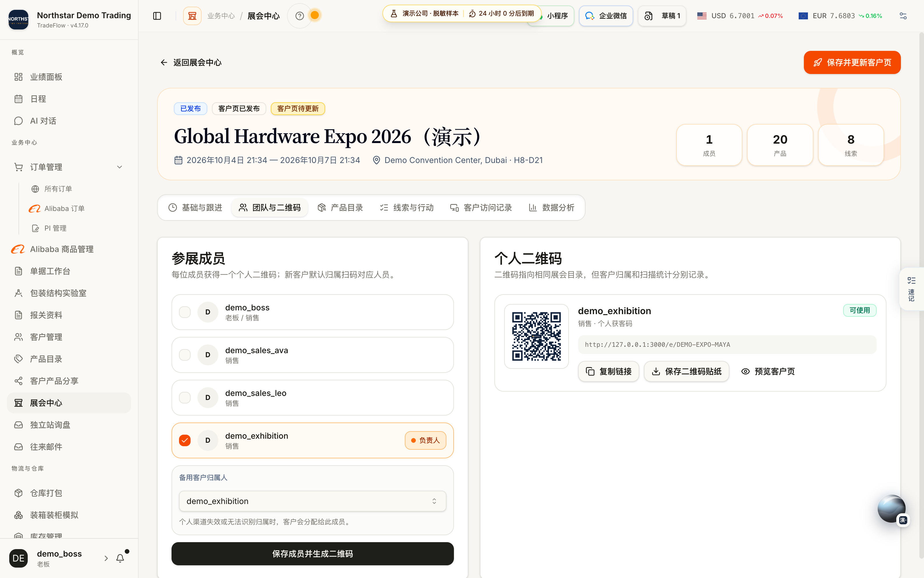924x578 pixels.
Task: Click 保存并更新客户页 button
Action: (x=852, y=62)
